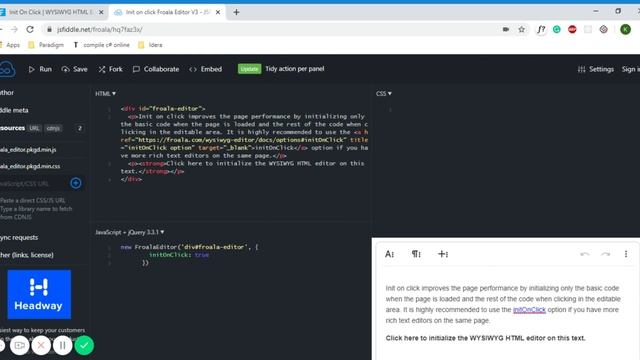Click the resources count badge 2
This screenshot has width=640, height=360.
pyautogui.click(x=80, y=128)
